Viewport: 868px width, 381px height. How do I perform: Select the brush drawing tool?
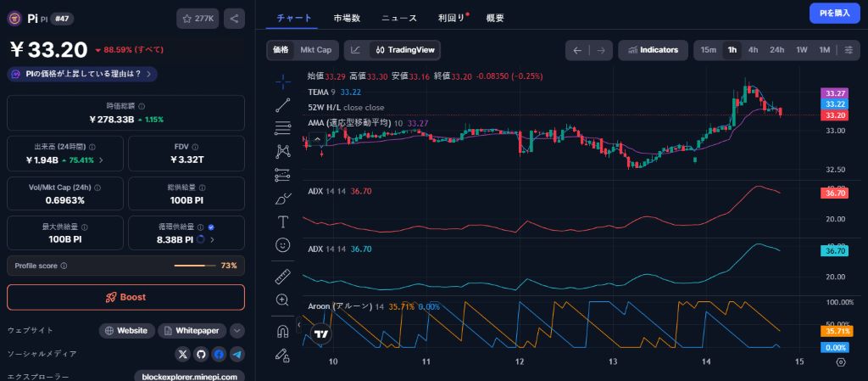[x=283, y=199]
